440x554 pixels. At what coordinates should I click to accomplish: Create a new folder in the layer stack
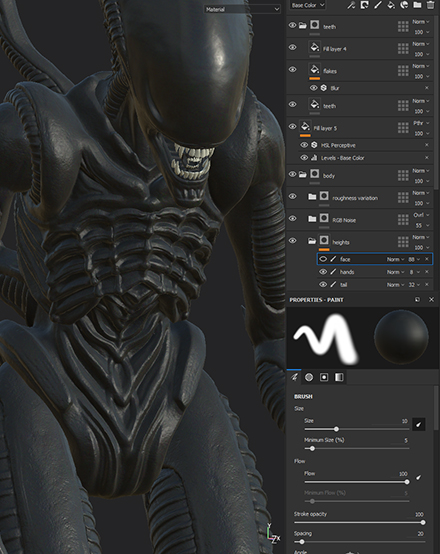tap(417, 5)
